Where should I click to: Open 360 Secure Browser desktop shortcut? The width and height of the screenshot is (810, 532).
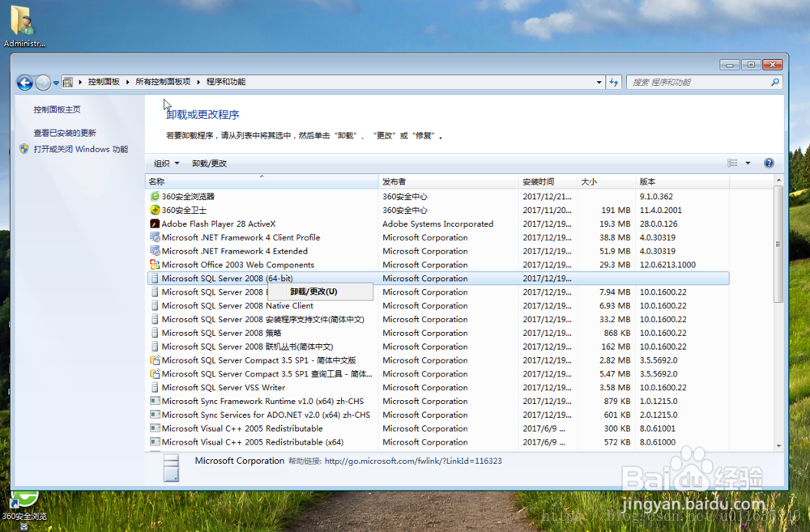[x=23, y=510]
